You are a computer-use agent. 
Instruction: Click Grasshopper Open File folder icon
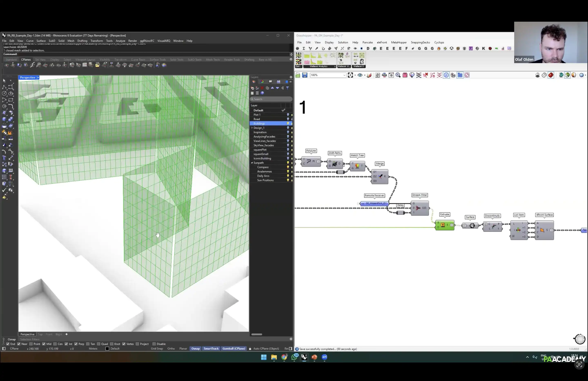298,75
